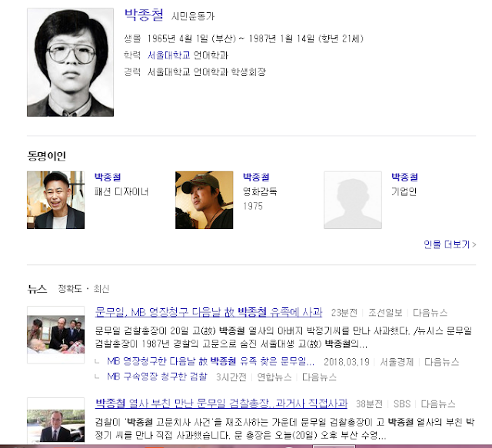The height and width of the screenshot is (448, 492).
Task: Open the 문무일 MB 영장청구 news headline
Action: (208, 312)
